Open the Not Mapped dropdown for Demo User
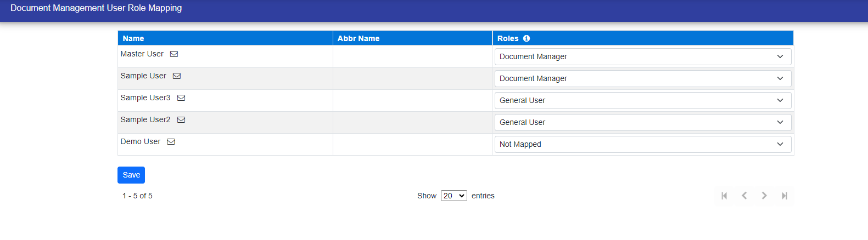The width and height of the screenshot is (868, 240). click(x=642, y=144)
